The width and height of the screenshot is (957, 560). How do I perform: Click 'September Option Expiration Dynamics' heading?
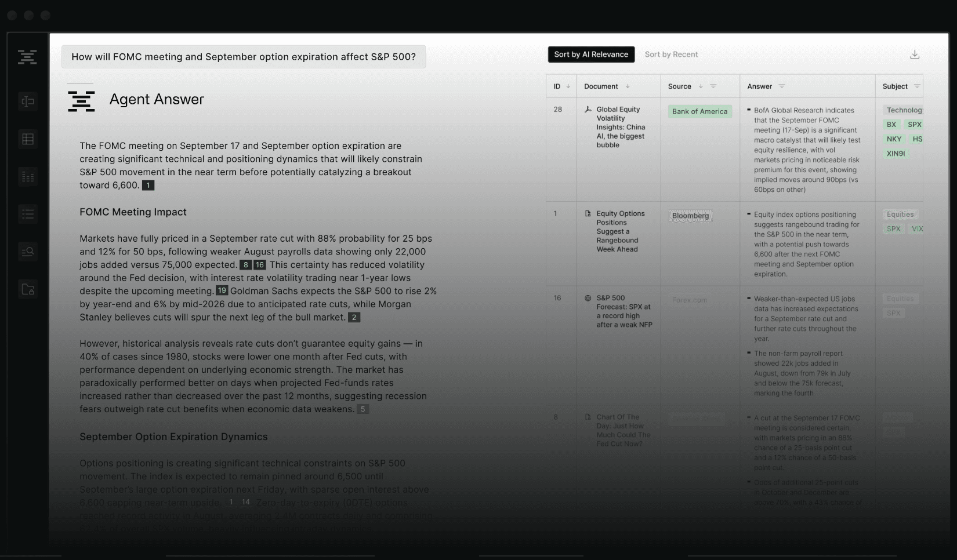coord(173,437)
